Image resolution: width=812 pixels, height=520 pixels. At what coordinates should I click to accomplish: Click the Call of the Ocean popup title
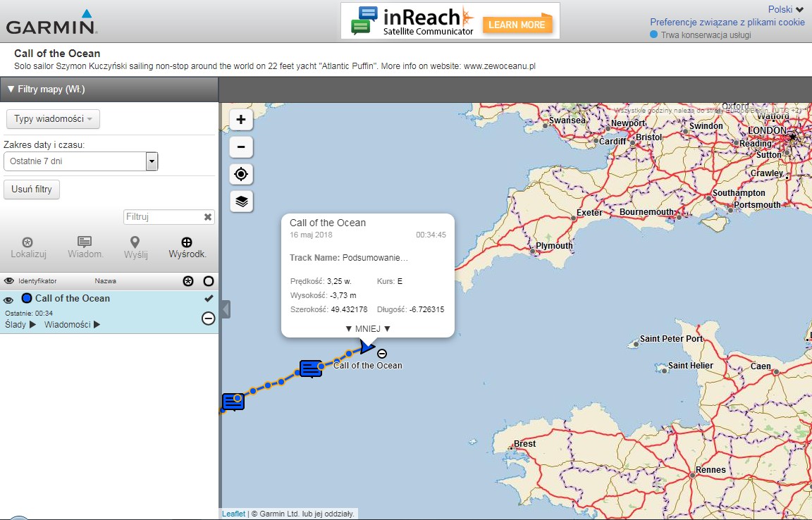coord(328,223)
